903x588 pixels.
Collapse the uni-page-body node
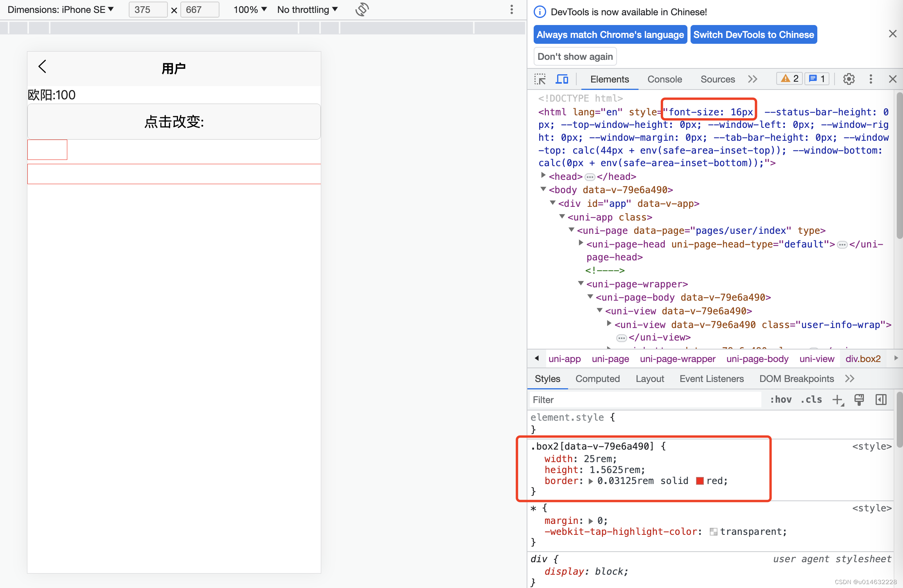click(x=590, y=297)
